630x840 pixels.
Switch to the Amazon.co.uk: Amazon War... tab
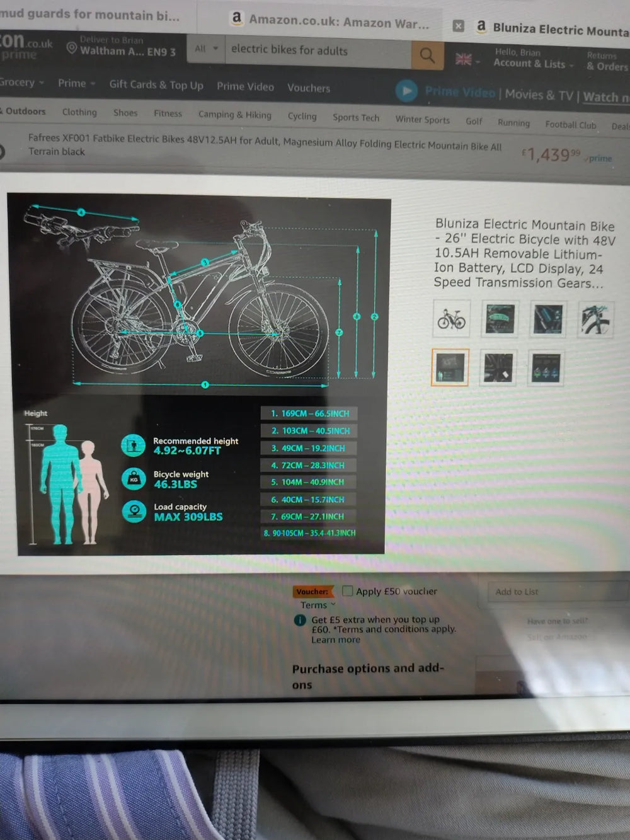coord(330,21)
